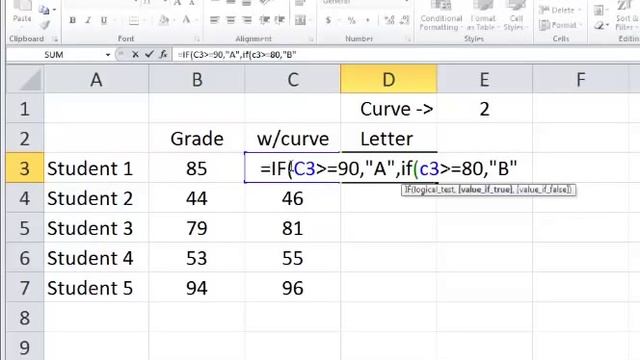The height and width of the screenshot is (360, 640).
Task: Open the Copy dropdown arrow
Action: pos(54,10)
